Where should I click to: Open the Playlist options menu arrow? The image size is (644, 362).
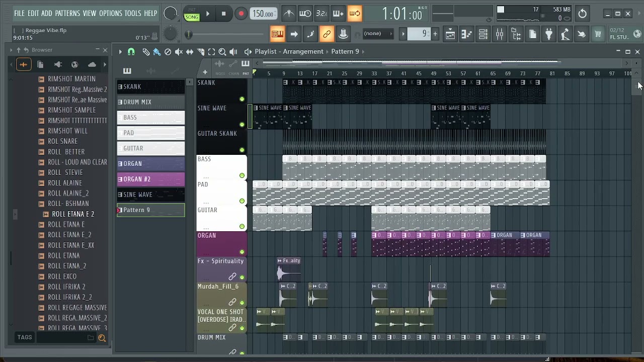(x=120, y=51)
